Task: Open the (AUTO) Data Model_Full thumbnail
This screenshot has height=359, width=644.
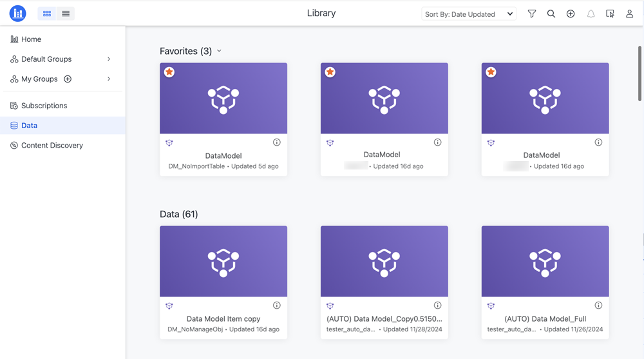Action: [x=545, y=261]
